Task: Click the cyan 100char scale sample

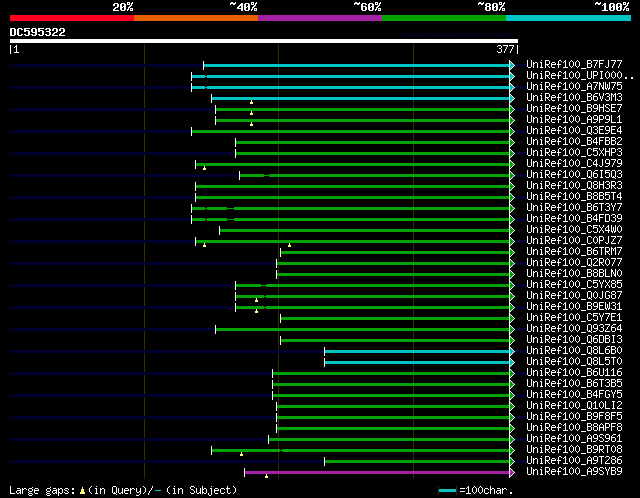Action: (447, 490)
